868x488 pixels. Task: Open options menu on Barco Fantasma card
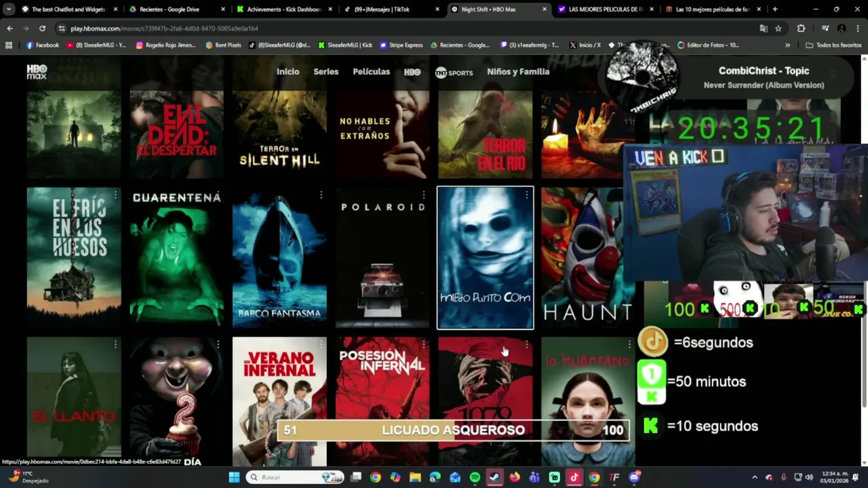point(321,195)
